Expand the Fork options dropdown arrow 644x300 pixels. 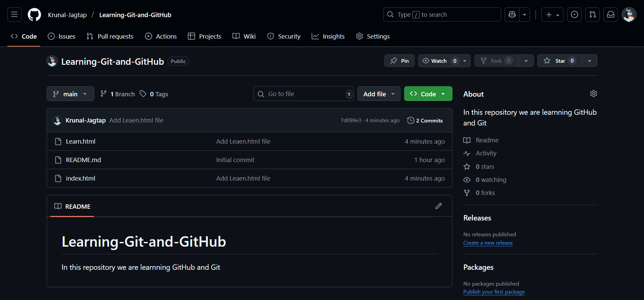[526, 61]
